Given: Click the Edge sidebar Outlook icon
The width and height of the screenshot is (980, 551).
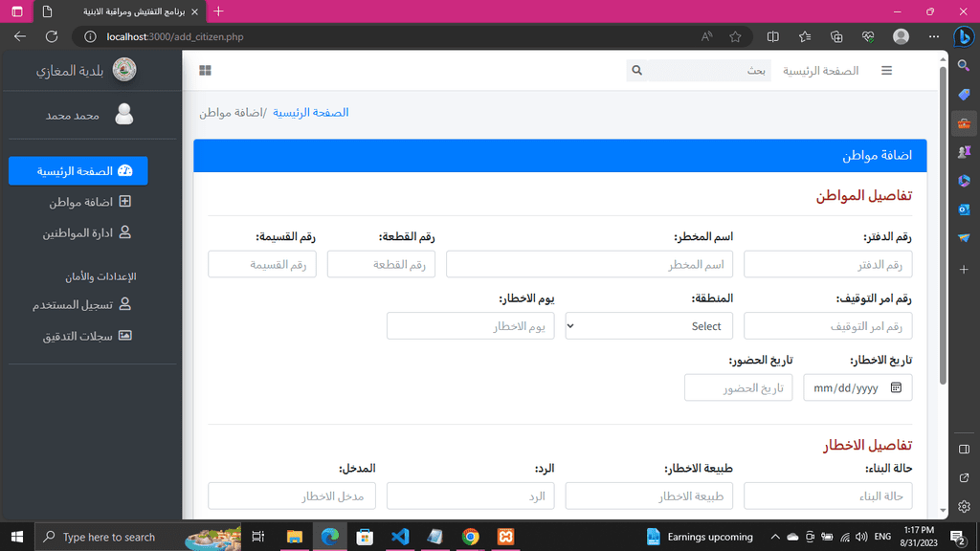Looking at the screenshot, I should coord(965,209).
